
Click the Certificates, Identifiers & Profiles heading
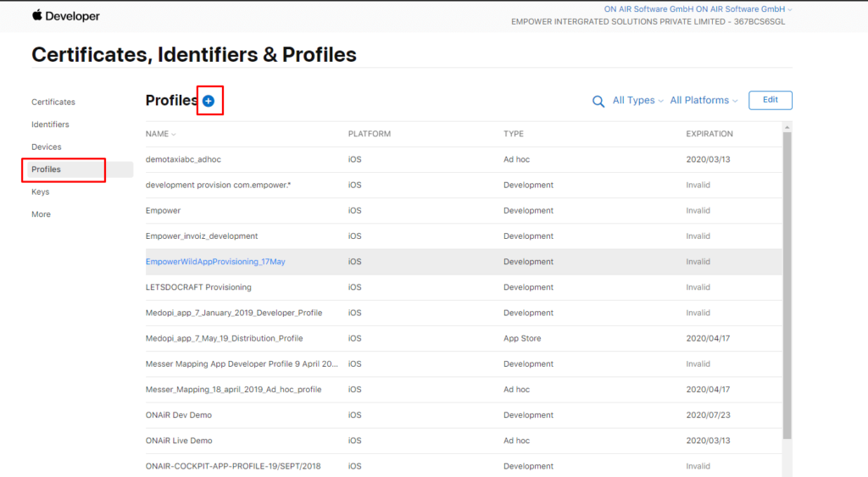tap(194, 54)
